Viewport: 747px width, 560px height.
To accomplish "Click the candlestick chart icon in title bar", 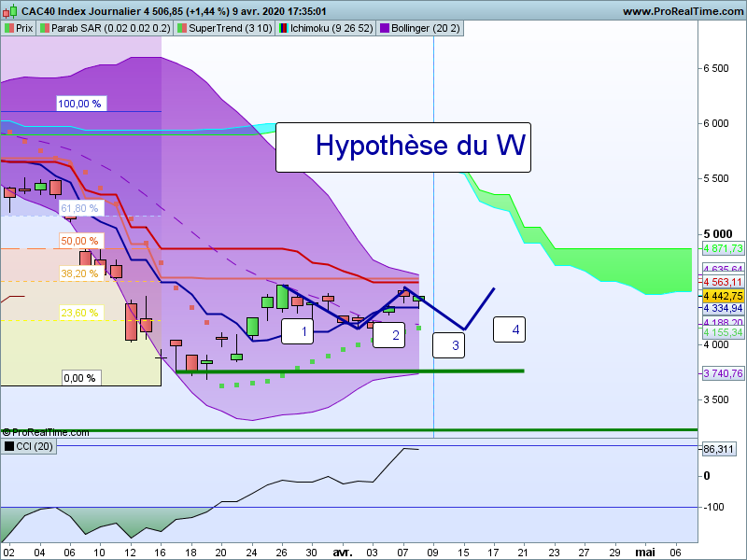I will [x=9, y=10].
